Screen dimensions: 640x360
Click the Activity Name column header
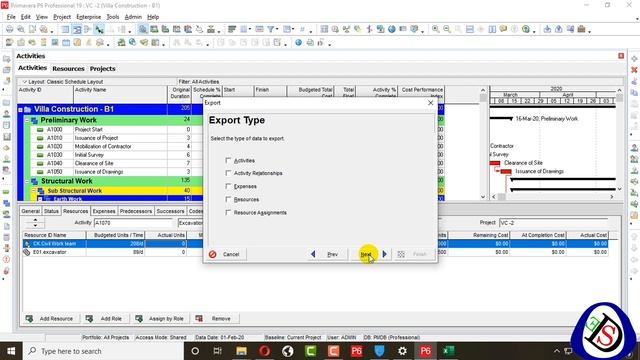click(120, 94)
